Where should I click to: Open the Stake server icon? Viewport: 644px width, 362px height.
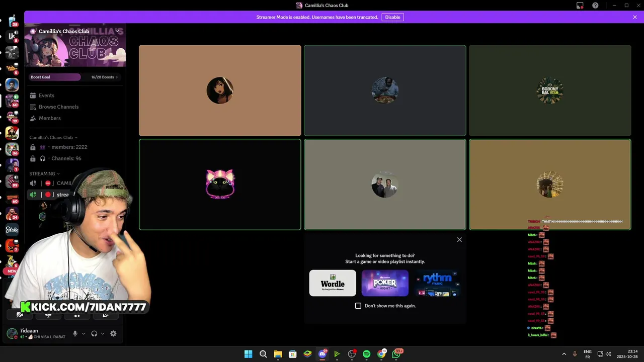(x=12, y=229)
